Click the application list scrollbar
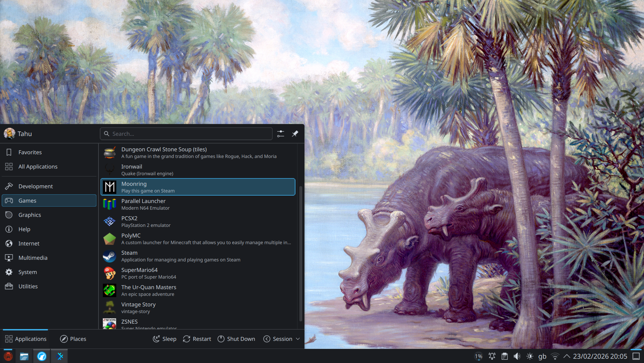644x363 pixels. 300,254
